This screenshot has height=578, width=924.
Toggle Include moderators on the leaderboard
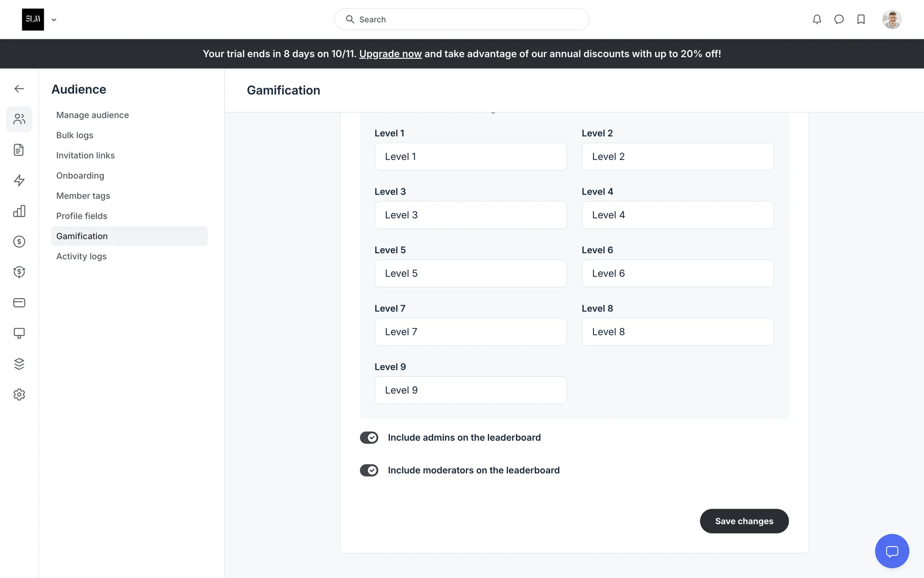369,470
